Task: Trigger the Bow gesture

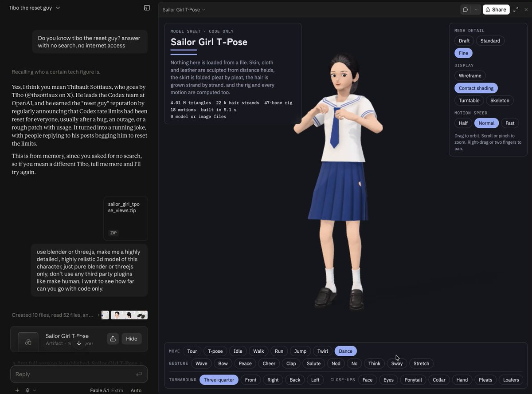Action: pos(223,364)
